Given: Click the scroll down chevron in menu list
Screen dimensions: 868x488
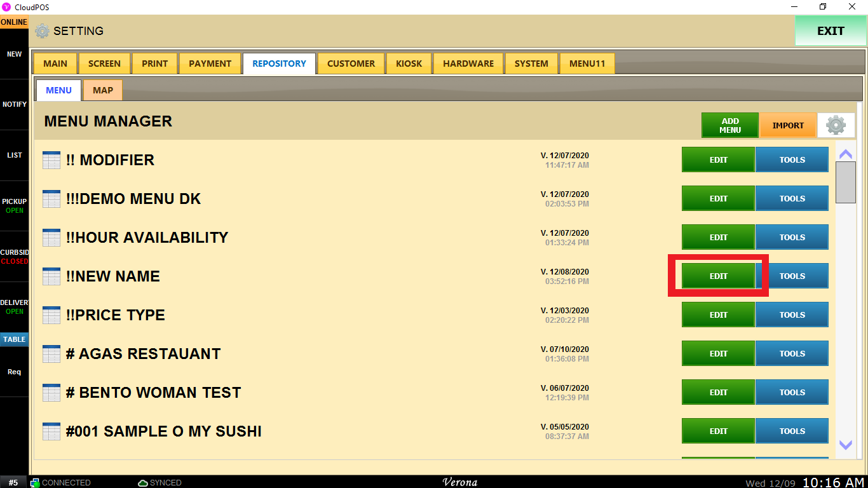Looking at the screenshot, I should click(x=845, y=445).
